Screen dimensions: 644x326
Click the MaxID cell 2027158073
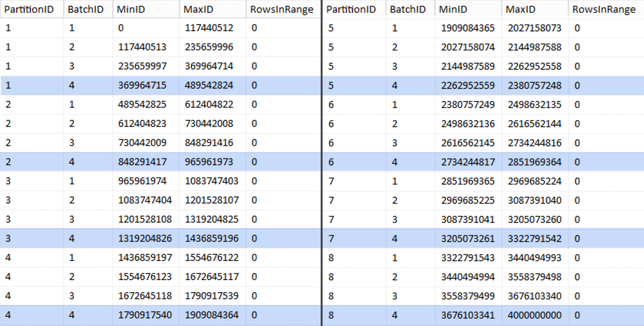click(535, 28)
